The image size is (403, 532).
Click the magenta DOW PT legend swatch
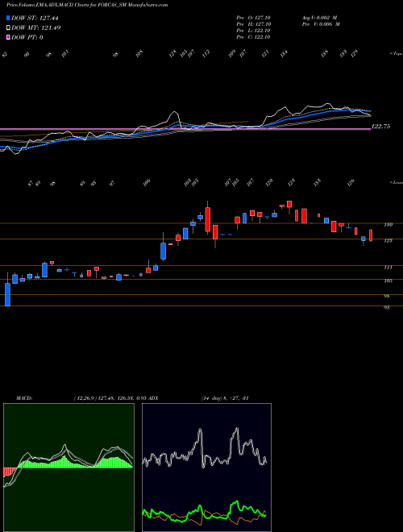coord(8,37)
